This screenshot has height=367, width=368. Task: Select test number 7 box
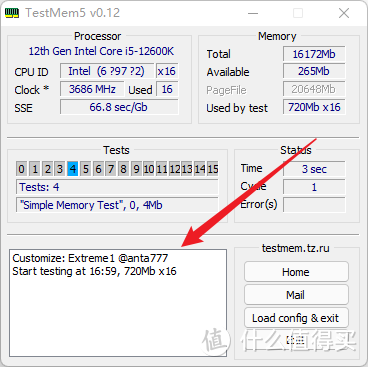click(x=111, y=169)
